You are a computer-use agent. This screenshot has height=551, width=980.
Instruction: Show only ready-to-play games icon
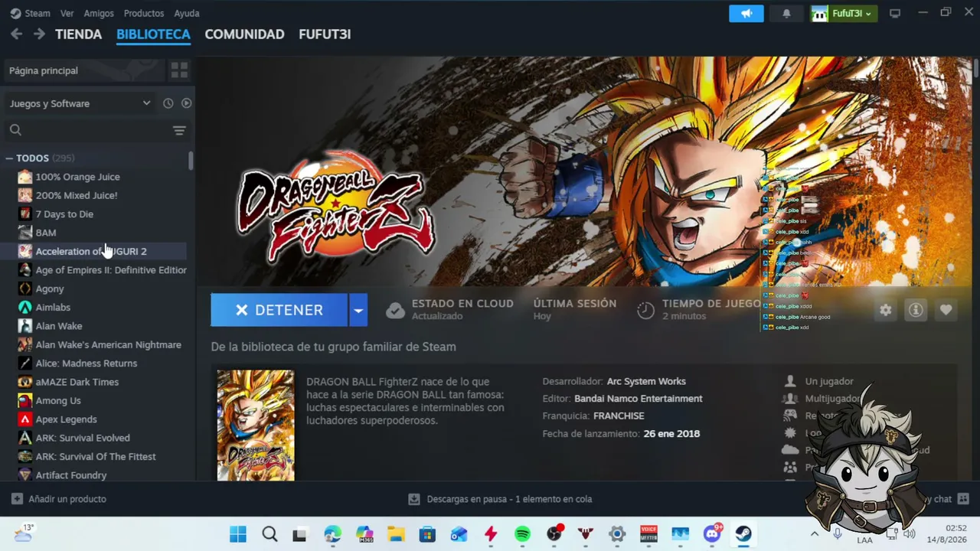[x=186, y=103]
